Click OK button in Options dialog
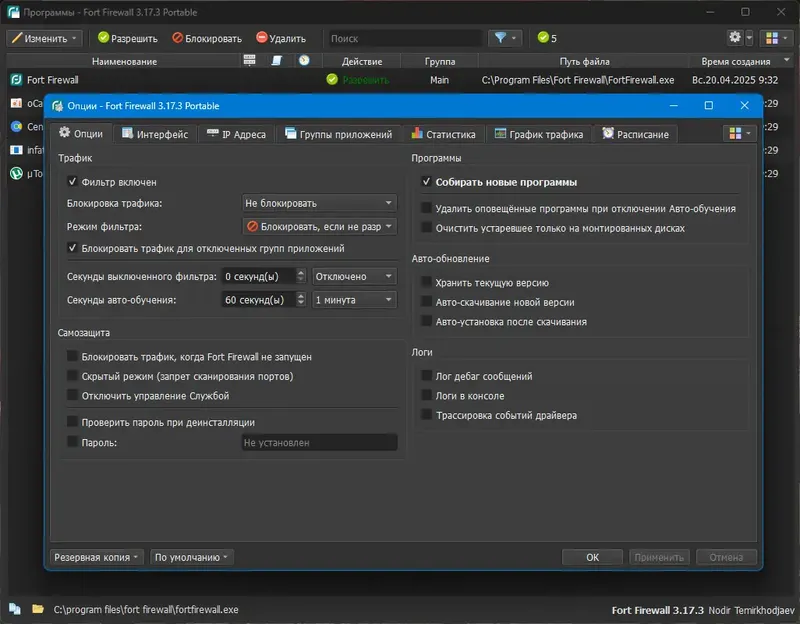 coord(592,557)
